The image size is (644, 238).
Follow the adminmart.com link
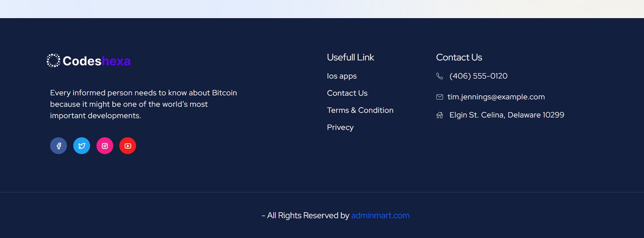(380, 215)
